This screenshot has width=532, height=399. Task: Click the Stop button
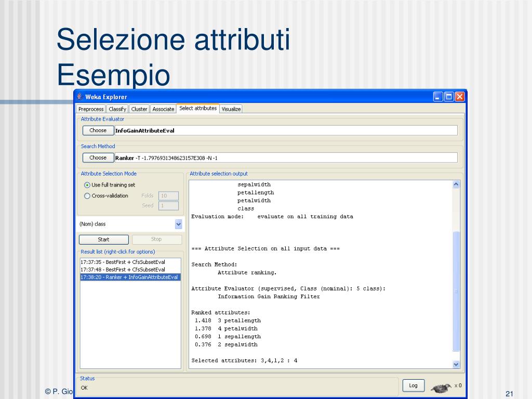tap(157, 240)
